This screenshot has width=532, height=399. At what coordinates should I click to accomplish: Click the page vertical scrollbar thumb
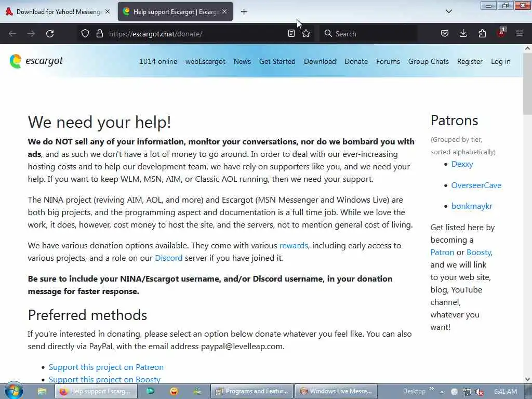point(527,84)
